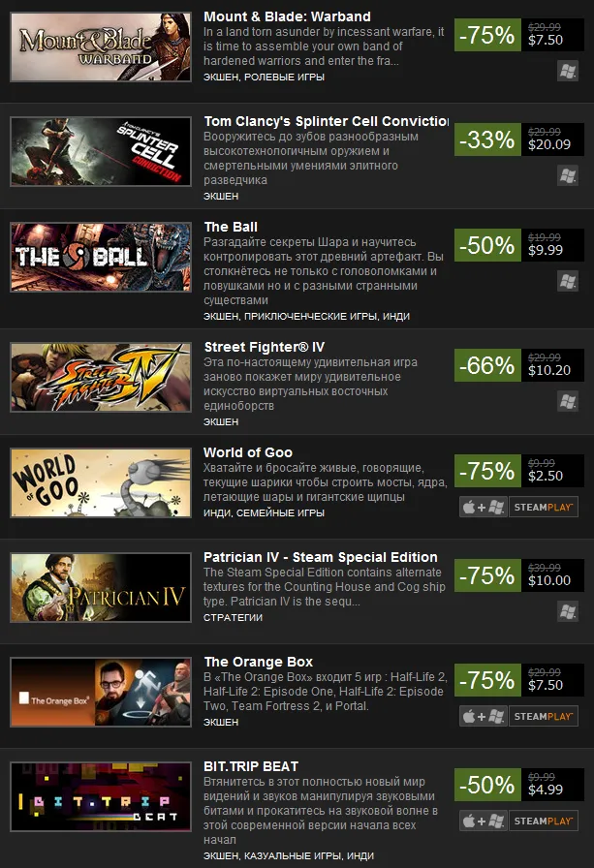Click Windows platform icon for The Ball
The image size is (594, 868).
[568, 281]
